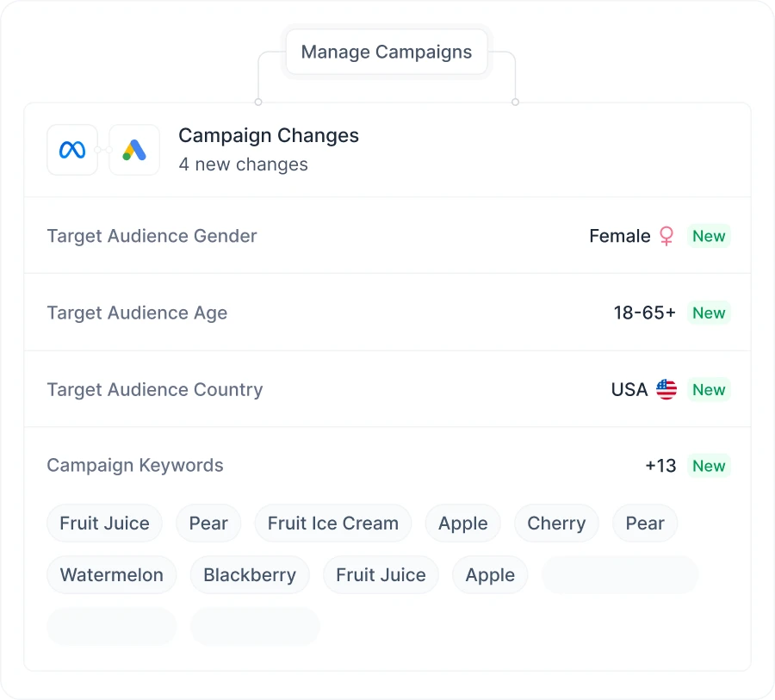Select the Campaign Changes header title
The height and width of the screenshot is (700, 775).
(x=269, y=135)
